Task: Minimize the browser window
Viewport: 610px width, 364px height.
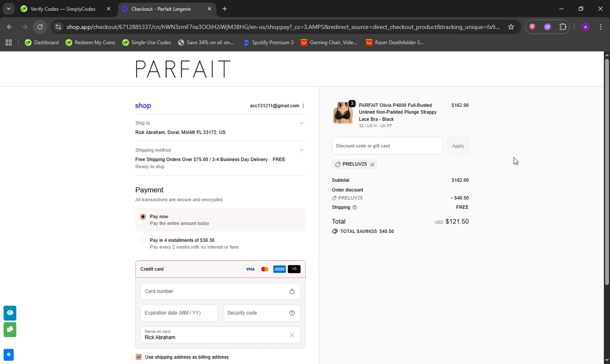Action: 562,9
